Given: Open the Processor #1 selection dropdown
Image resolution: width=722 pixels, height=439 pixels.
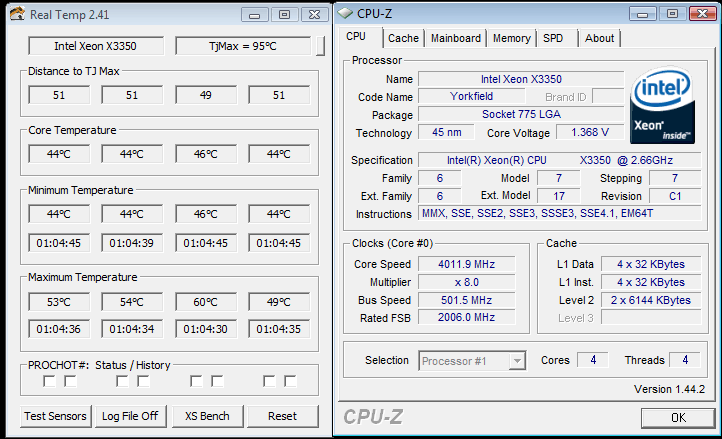Looking at the screenshot, I should coord(517,361).
